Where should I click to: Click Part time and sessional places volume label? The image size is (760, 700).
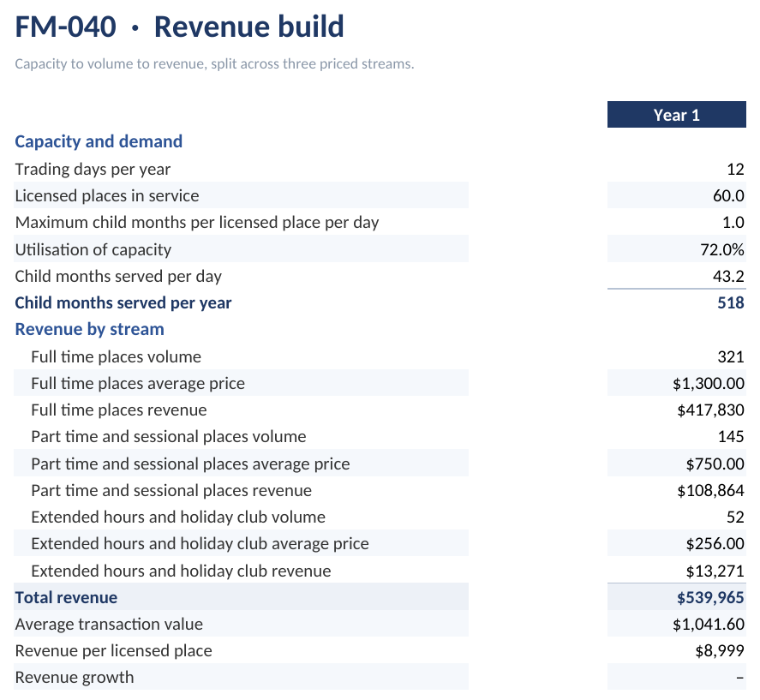169,437
